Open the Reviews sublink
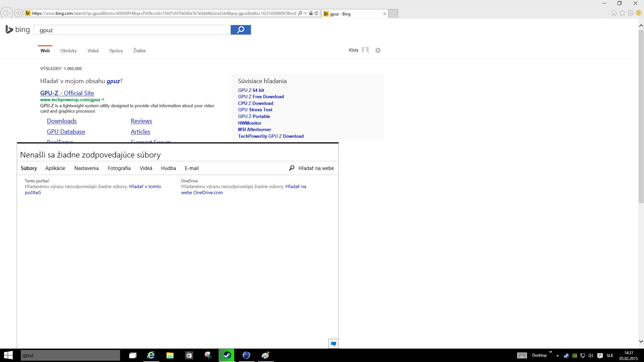 tap(141, 121)
